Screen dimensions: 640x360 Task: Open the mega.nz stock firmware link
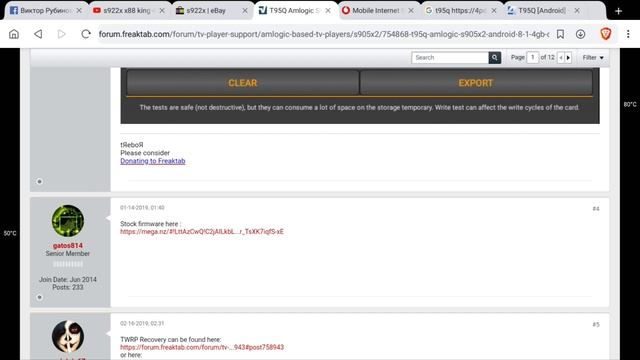pyautogui.click(x=202, y=231)
